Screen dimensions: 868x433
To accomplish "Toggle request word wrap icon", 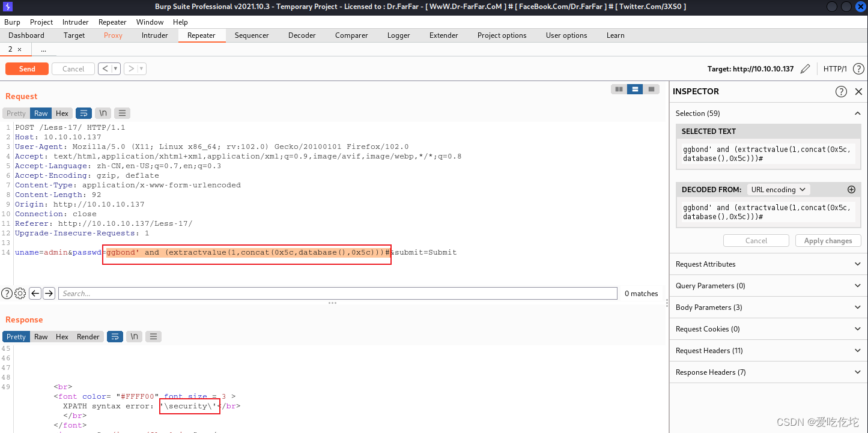I will 84,114.
